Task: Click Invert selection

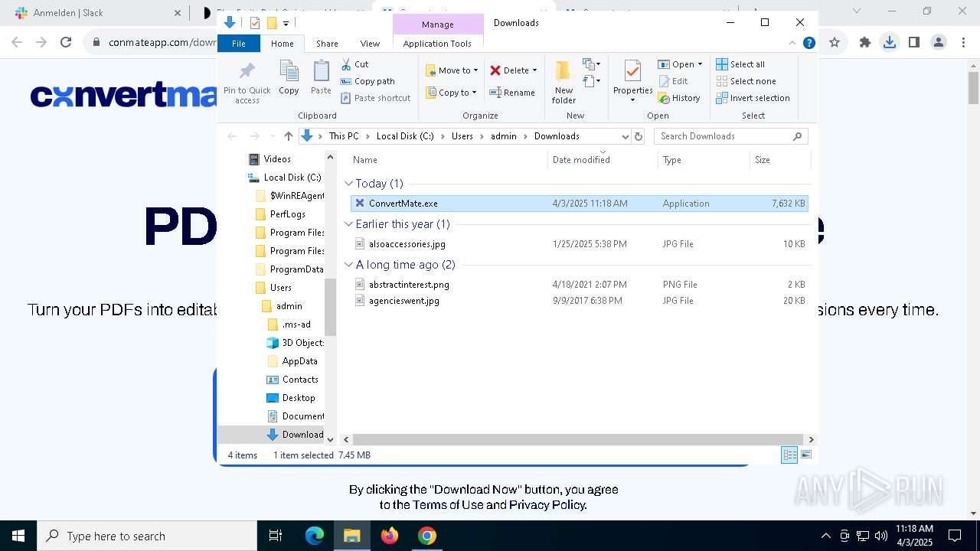Action: (x=753, y=98)
